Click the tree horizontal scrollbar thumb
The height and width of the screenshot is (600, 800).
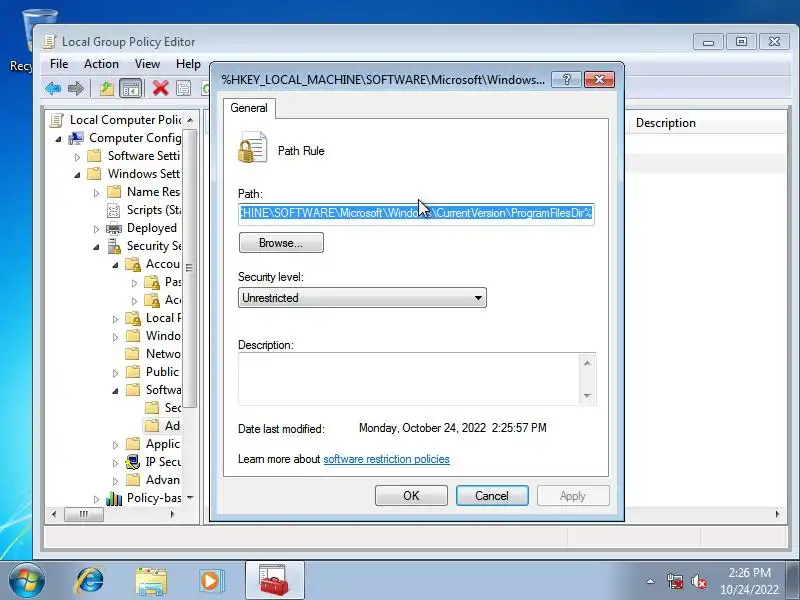point(84,514)
